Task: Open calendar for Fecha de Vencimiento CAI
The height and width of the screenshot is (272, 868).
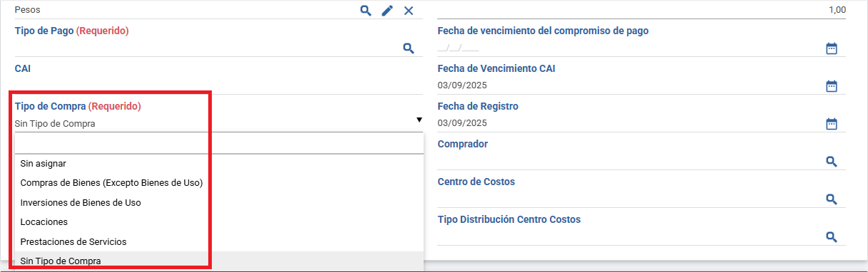Action: tap(831, 86)
